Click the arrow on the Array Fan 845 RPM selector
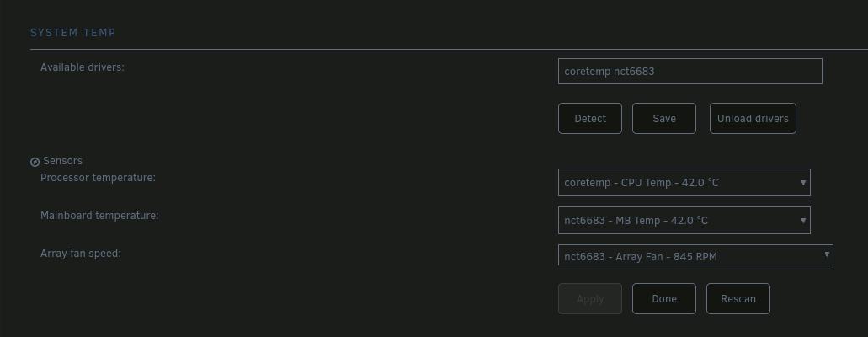 click(x=827, y=255)
